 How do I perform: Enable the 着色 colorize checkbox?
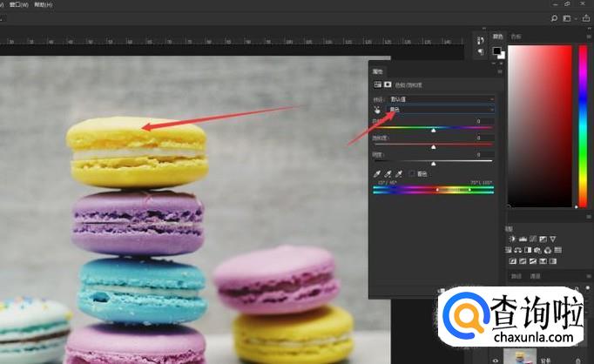click(412, 174)
